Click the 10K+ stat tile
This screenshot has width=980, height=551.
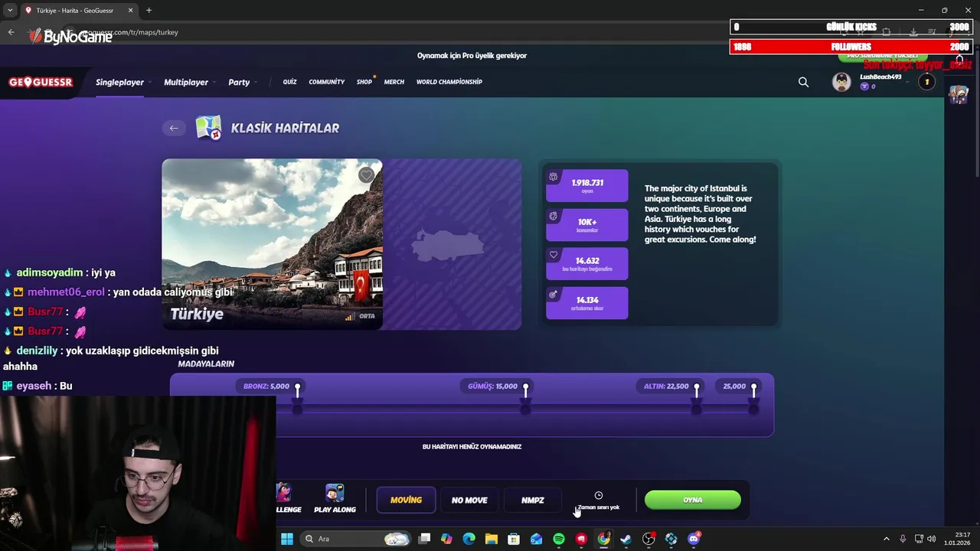pos(587,225)
